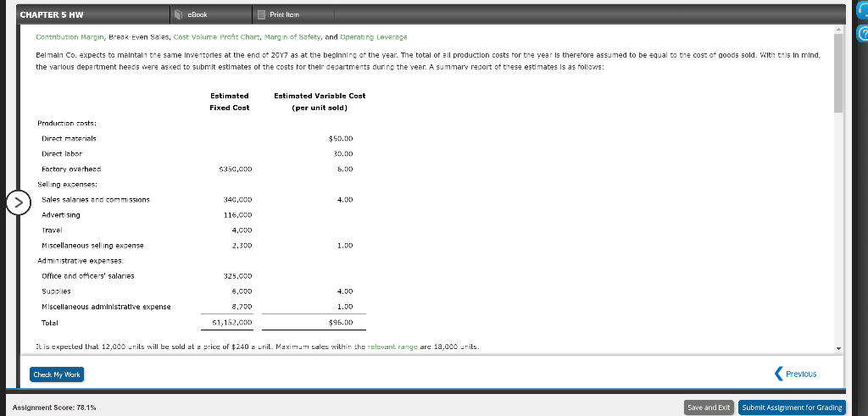Image resolution: width=868 pixels, height=416 pixels.
Task: Click the Travel row label
Action: click(x=52, y=230)
